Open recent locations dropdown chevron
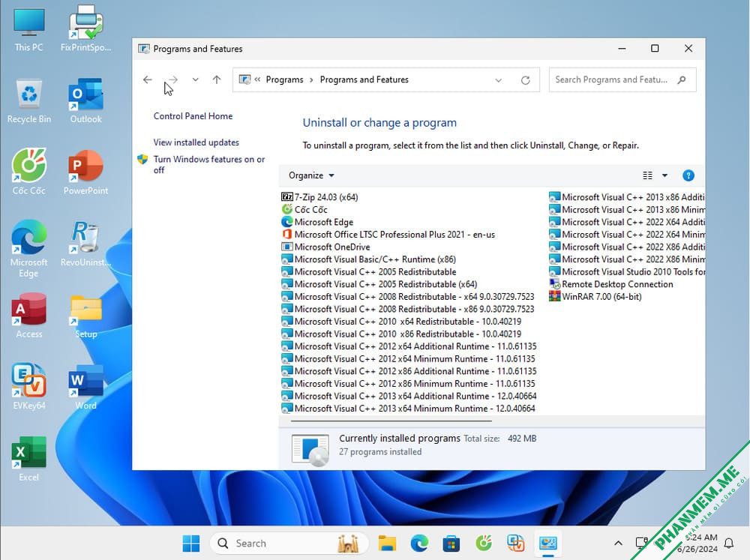 195,80
